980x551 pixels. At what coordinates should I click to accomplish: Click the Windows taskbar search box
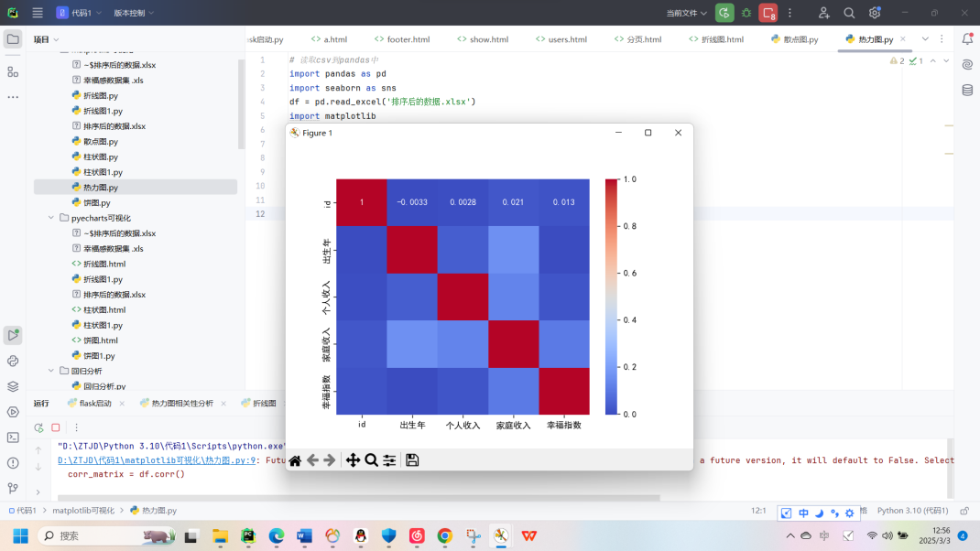coord(106,536)
